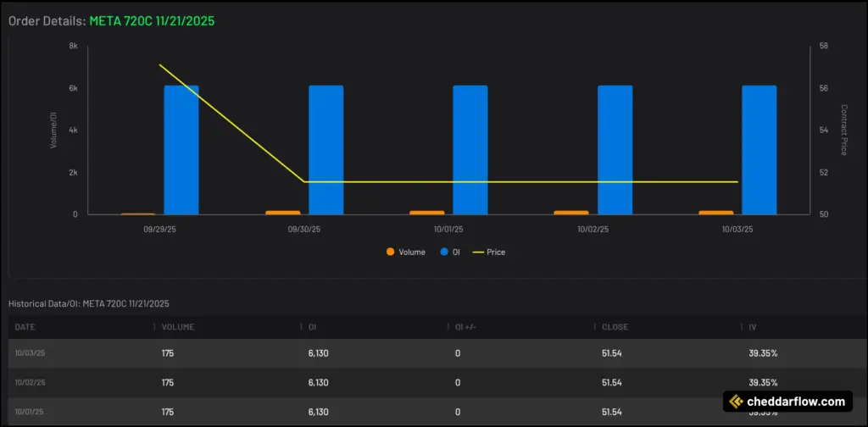Click the orange volume bar for 10/01/25

[427, 213]
